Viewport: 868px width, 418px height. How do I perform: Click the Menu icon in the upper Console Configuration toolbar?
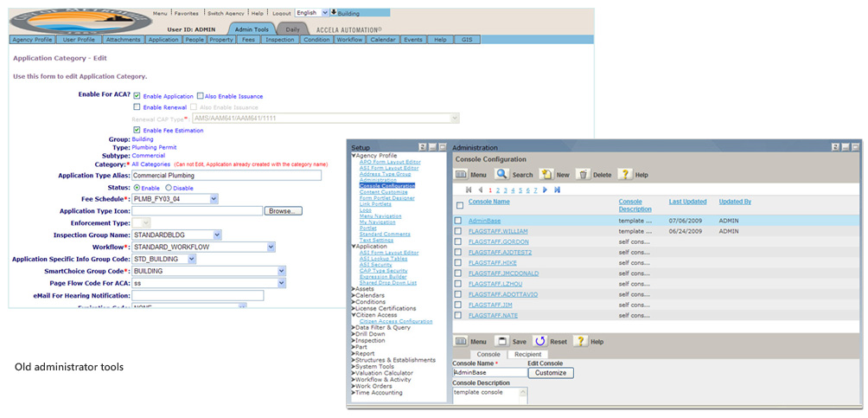(461, 175)
